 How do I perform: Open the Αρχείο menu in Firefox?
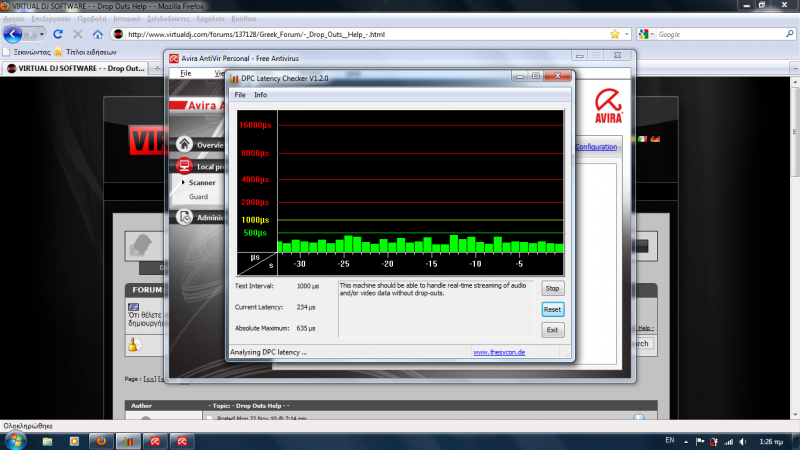pos(14,19)
